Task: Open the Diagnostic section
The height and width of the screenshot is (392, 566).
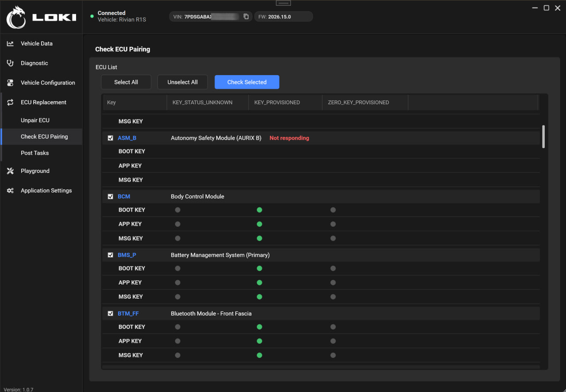Action: click(41, 63)
